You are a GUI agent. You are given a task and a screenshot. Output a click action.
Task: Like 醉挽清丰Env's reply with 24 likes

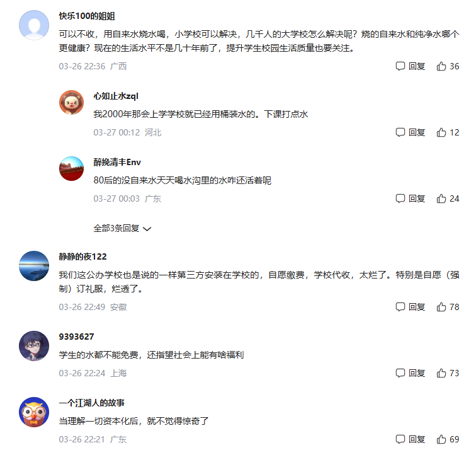(448, 199)
